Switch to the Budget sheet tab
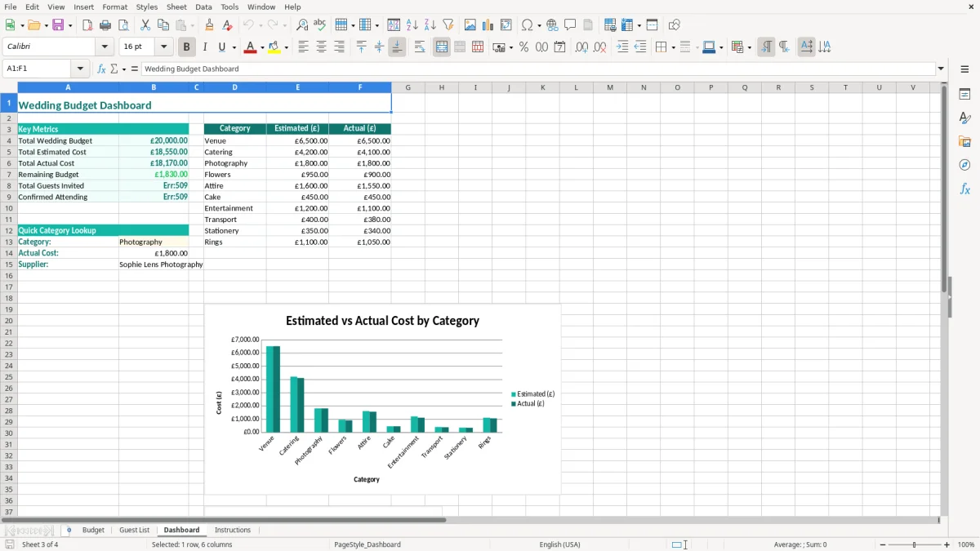 [x=93, y=530]
